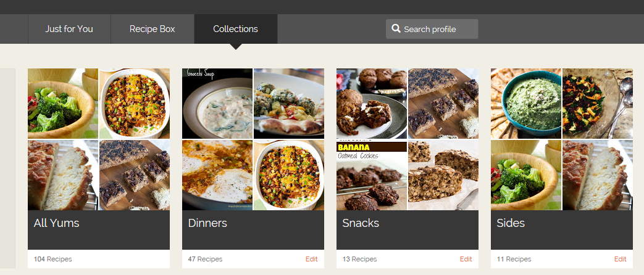This screenshot has height=275, width=644.
Task: Select the Collections tab
Action: [235, 29]
